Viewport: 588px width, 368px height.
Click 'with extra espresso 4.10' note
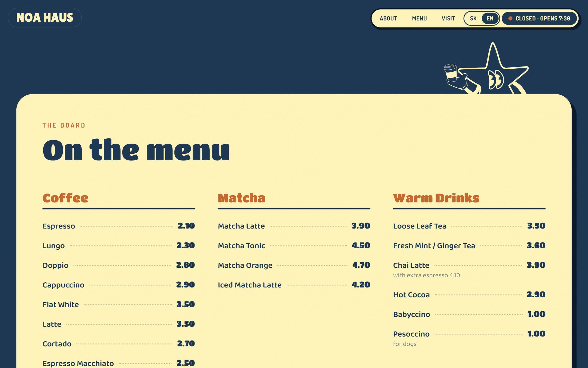coord(426,275)
